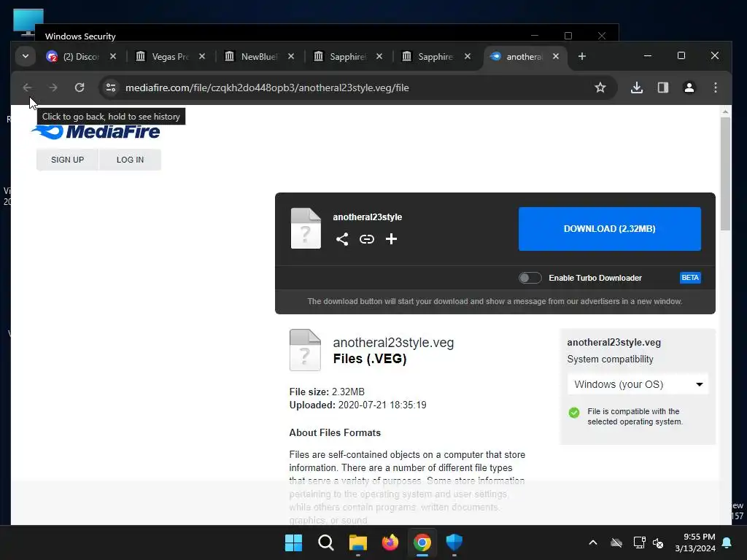
Task: Switch to the first Sapphire tab
Action: (341, 56)
